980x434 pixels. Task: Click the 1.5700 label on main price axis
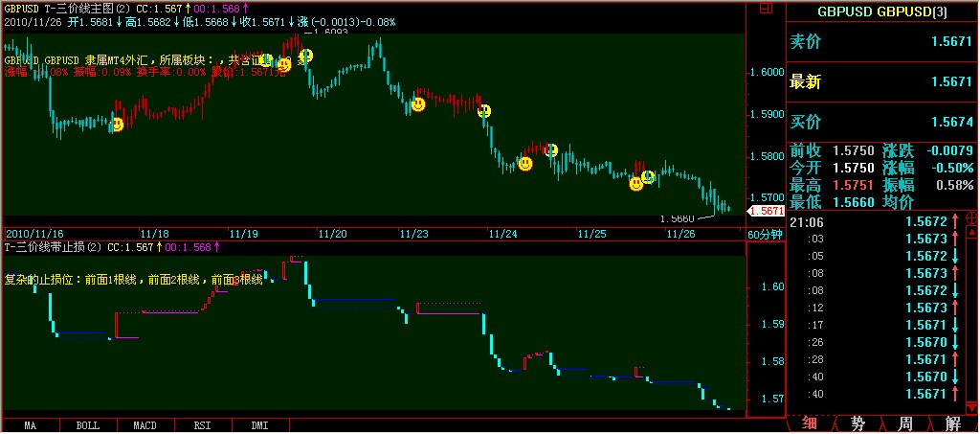click(767, 197)
